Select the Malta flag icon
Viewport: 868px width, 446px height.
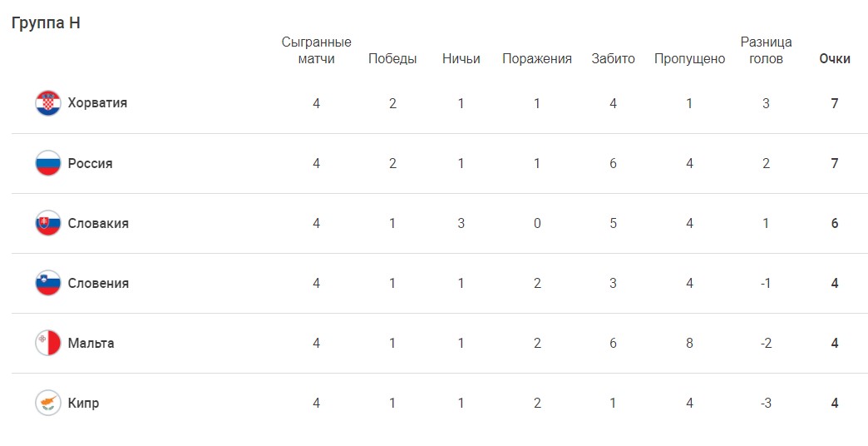tap(48, 343)
